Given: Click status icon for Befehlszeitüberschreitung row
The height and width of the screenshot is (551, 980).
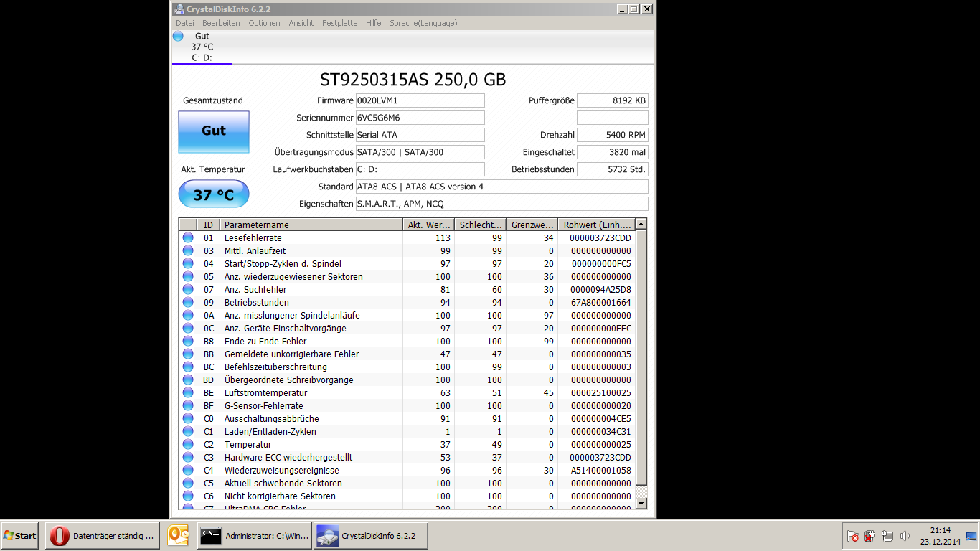Looking at the screenshot, I should [188, 367].
